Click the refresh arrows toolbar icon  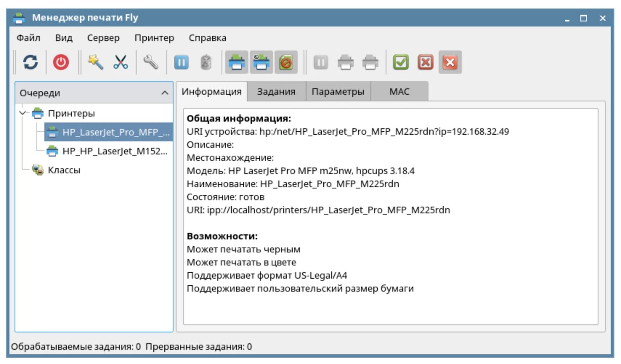coord(30,62)
